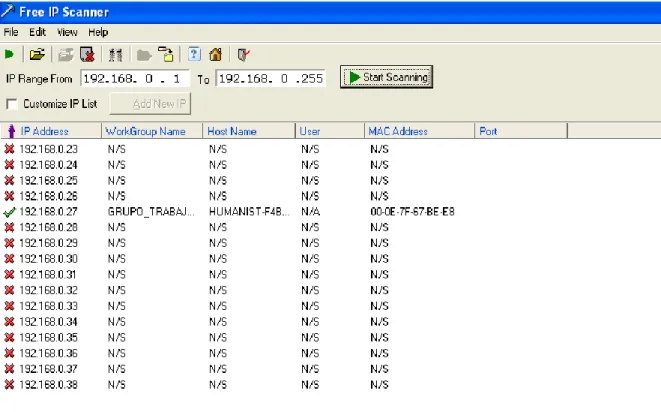Enable the Customize IP List checkbox
661x412 pixels.
point(12,104)
